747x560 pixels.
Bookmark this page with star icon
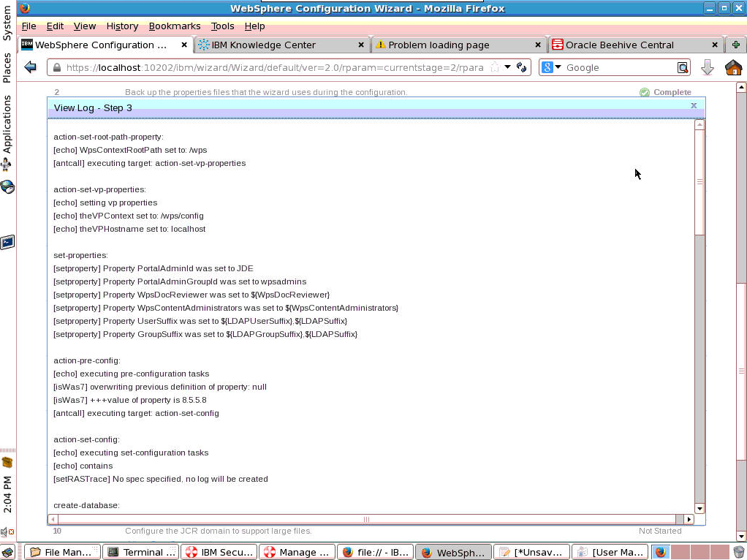[495, 67]
